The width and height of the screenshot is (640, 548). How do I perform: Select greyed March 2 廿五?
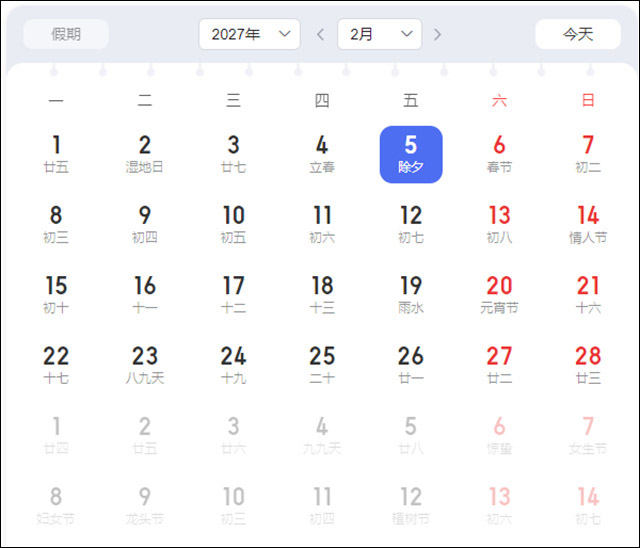point(144,437)
